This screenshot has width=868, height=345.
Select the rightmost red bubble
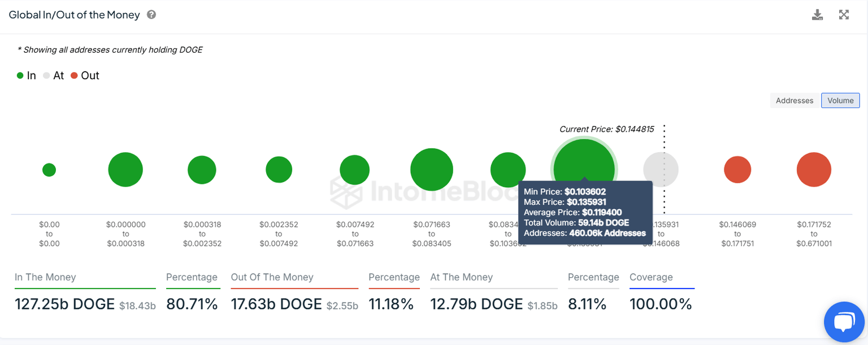click(814, 169)
